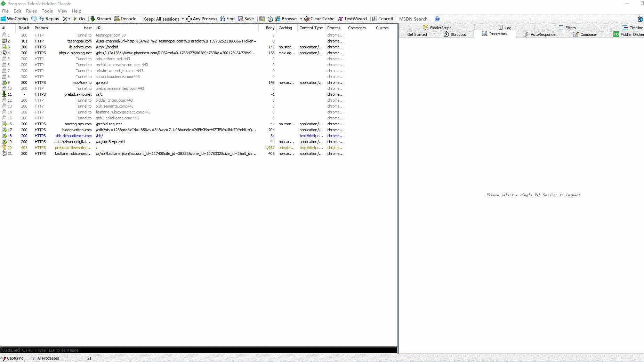Open the Keep: All sessions dropdown
This screenshot has height=362, width=644.
click(x=163, y=19)
